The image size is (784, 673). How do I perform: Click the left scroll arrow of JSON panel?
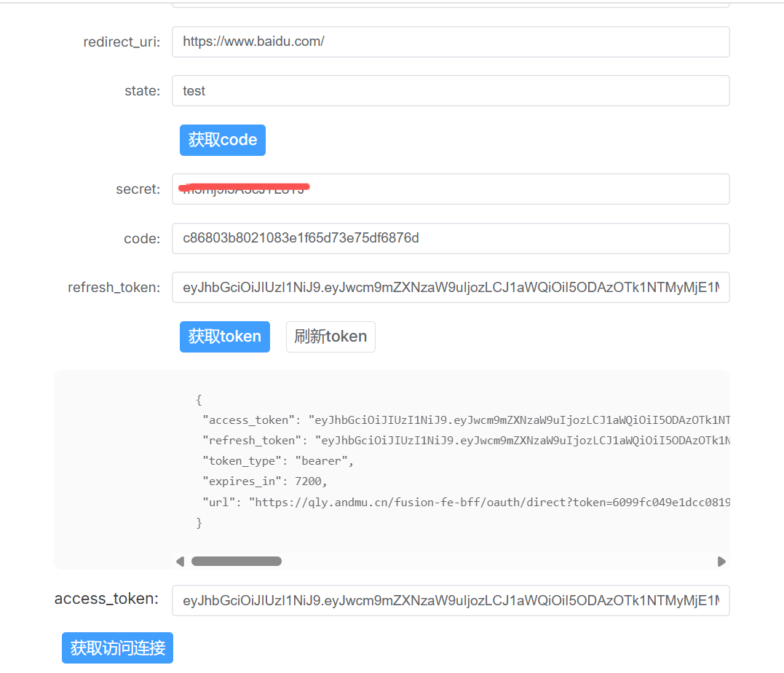pyautogui.click(x=181, y=562)
